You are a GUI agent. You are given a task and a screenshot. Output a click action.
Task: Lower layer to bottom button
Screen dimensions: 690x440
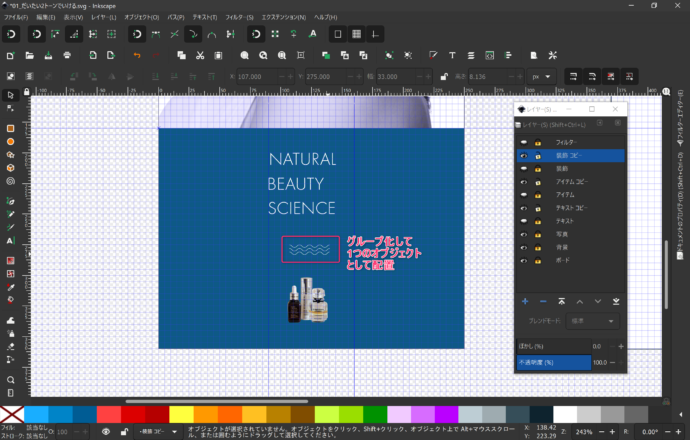pos(616,301)
